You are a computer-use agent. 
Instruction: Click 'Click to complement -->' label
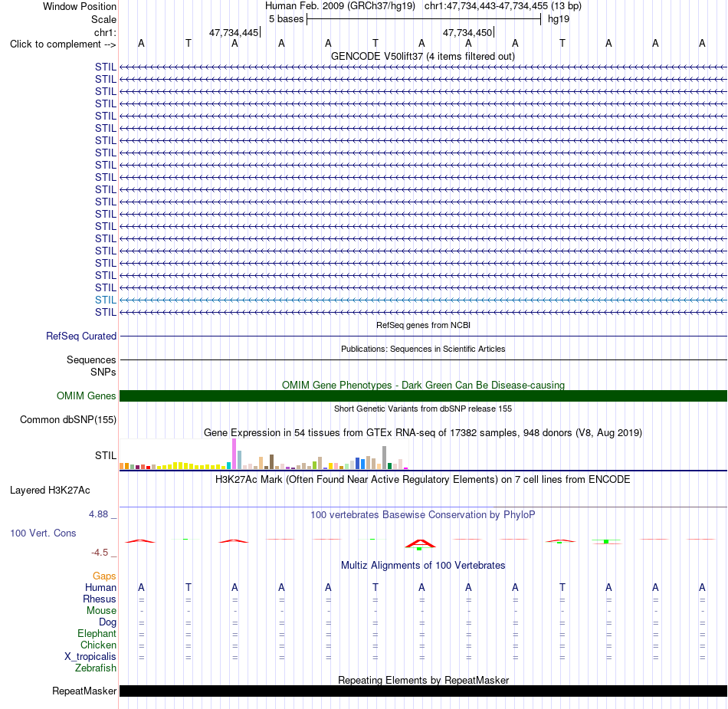click(63, 44)
